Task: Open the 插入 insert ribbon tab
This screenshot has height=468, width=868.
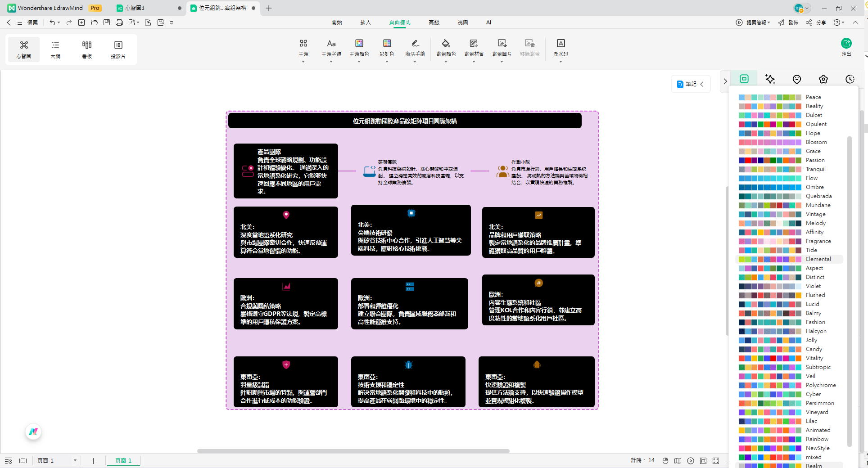Action: 365,22
